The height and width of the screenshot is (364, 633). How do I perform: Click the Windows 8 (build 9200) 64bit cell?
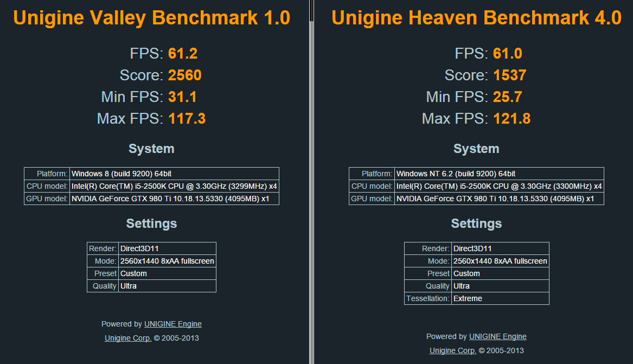click(x=175, y=174)
